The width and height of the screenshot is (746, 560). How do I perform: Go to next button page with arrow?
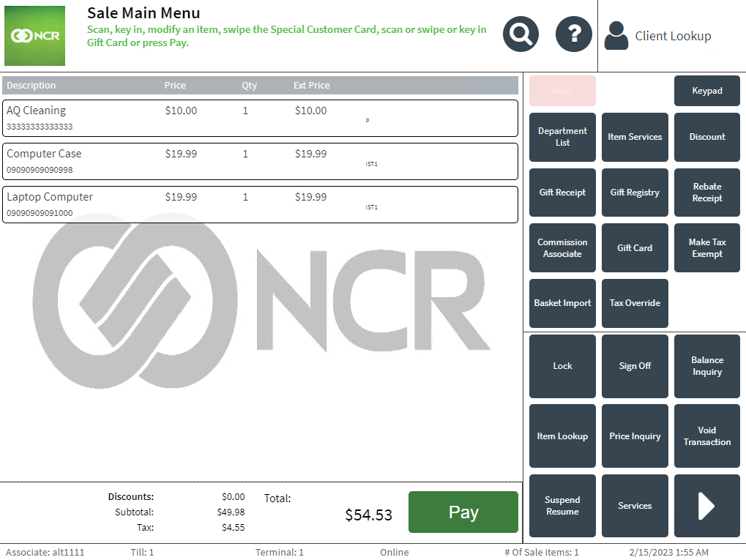click(x=707, y=506)
